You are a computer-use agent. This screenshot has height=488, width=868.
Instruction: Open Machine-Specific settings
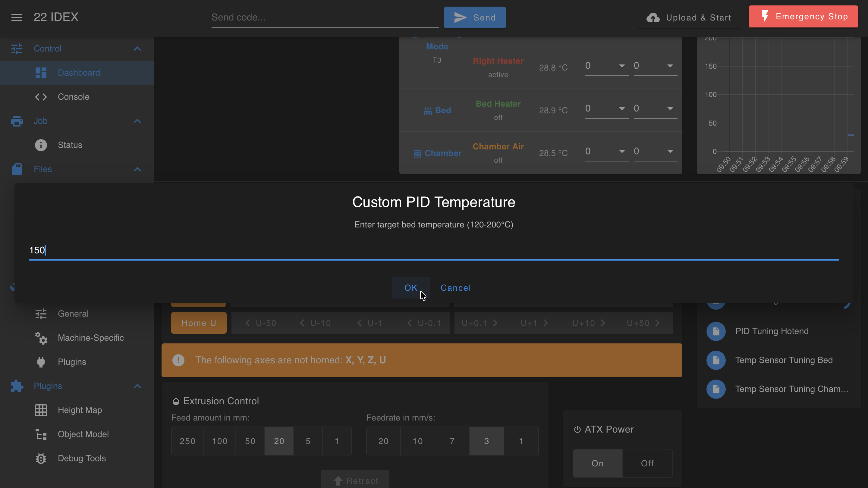coord(77,338)
